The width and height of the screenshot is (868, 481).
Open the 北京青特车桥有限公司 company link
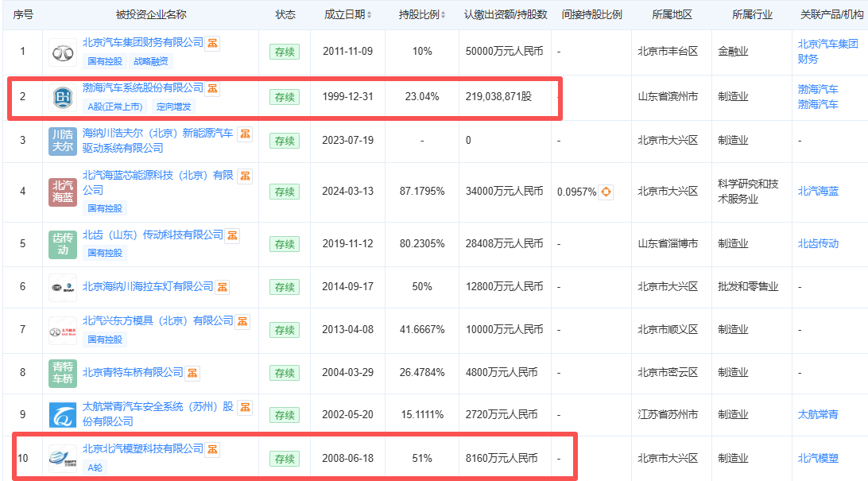pos(133,372)
